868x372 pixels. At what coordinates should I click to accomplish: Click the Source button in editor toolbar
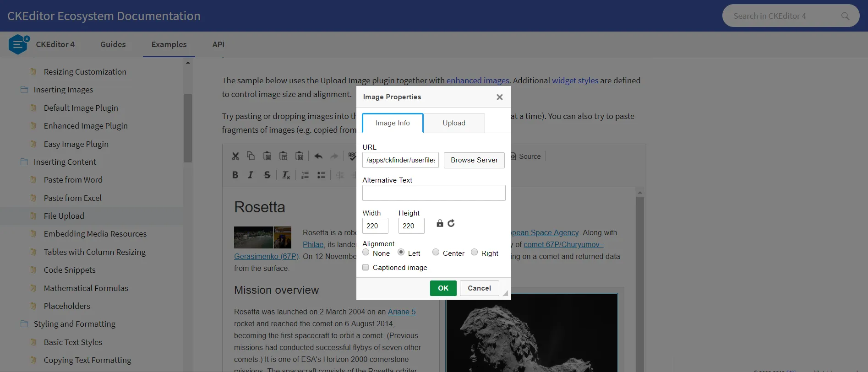[x=525, y=156]
